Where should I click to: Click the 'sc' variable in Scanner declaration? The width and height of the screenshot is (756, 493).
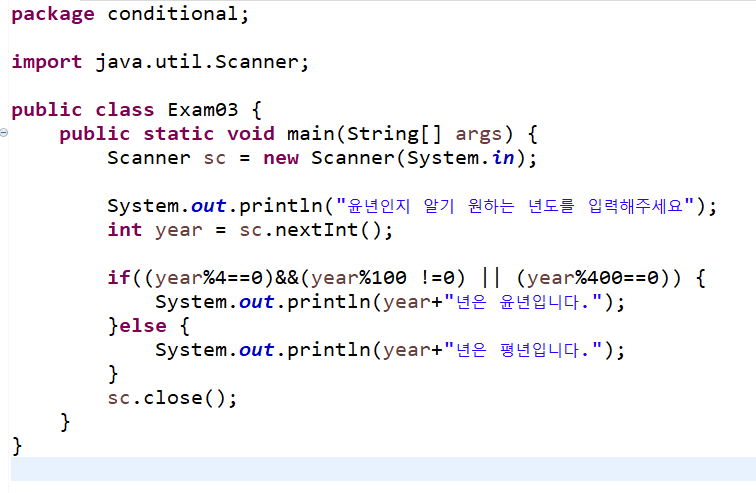click(215, 159)
